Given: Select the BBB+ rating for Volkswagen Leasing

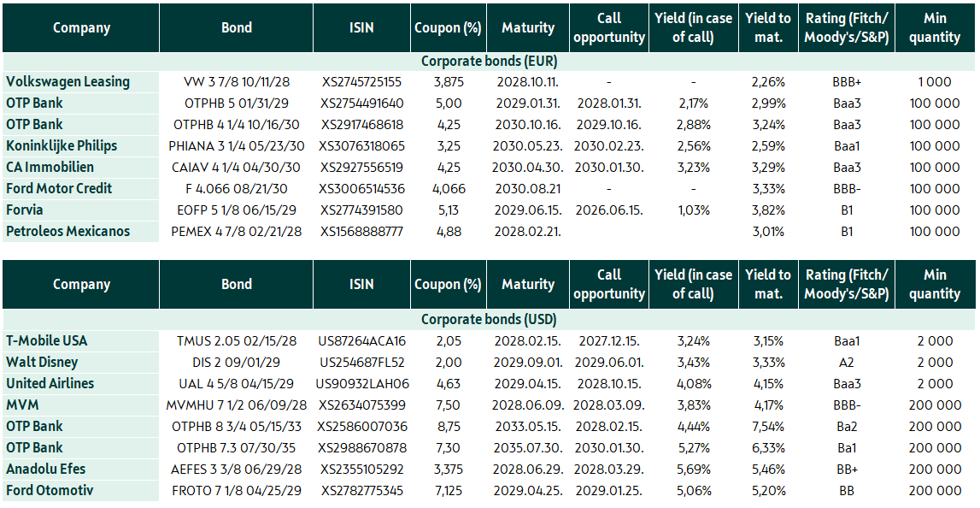Looking at the screenshot, I should click(x=847, y=82).
